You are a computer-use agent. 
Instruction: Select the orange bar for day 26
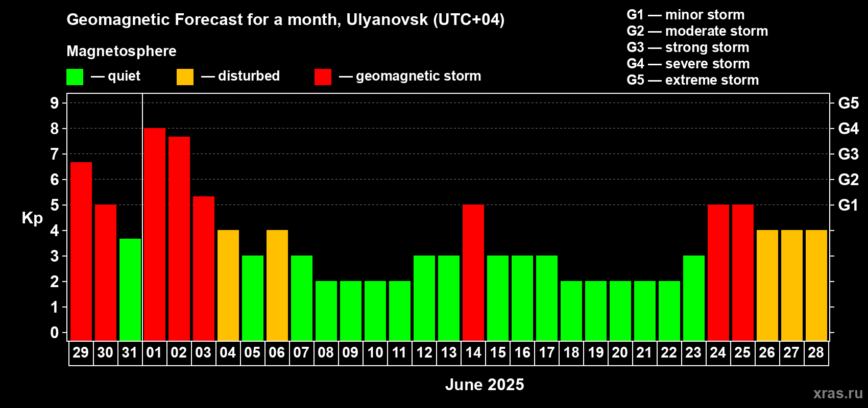[x=767, y=286]
